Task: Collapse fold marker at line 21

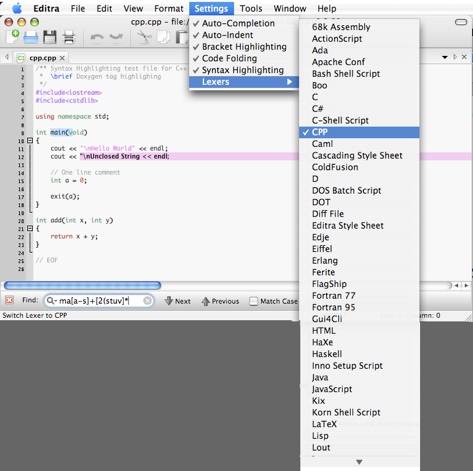Action: click(30, 228)
